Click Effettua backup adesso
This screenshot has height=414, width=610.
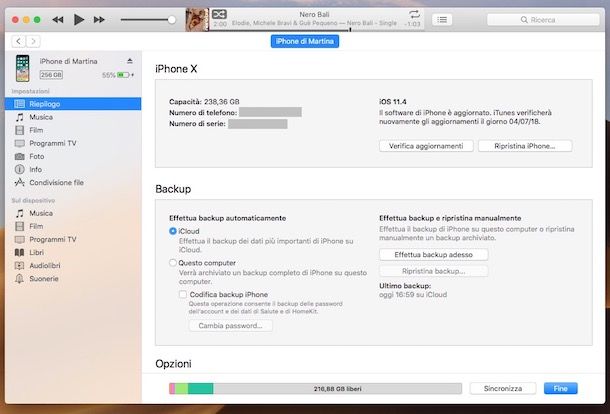(433, 255)
